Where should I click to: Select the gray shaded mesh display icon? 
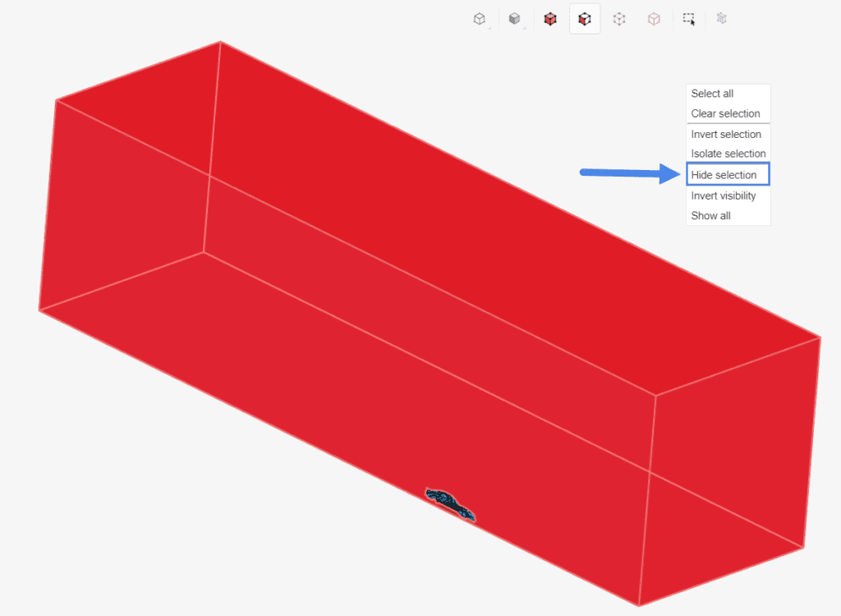(x=515, y=18)
